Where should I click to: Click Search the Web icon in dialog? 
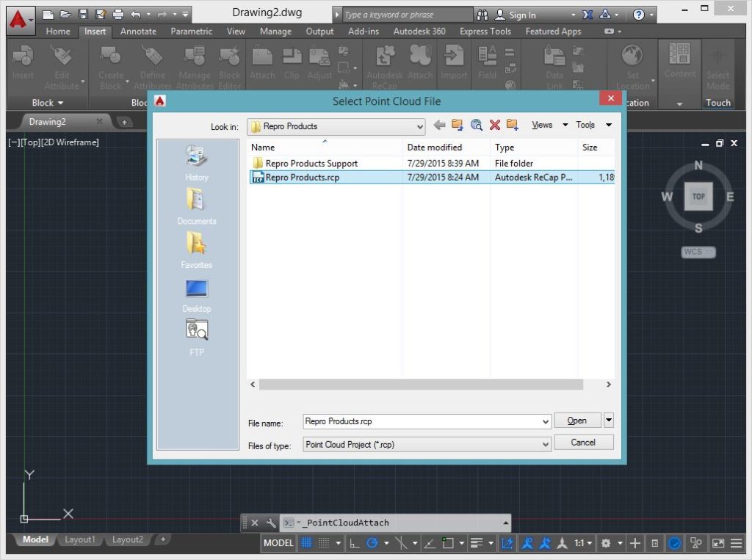tap(476, 125)
